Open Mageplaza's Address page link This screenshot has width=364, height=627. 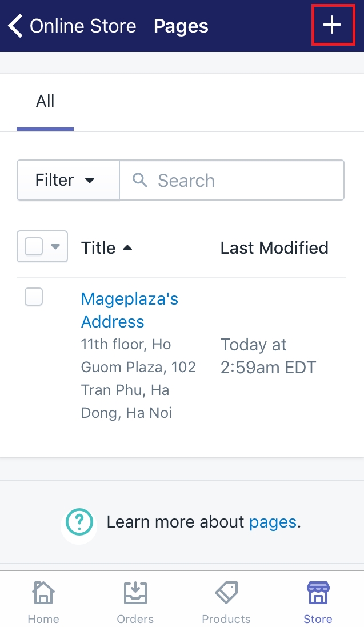tap(130, 310)
